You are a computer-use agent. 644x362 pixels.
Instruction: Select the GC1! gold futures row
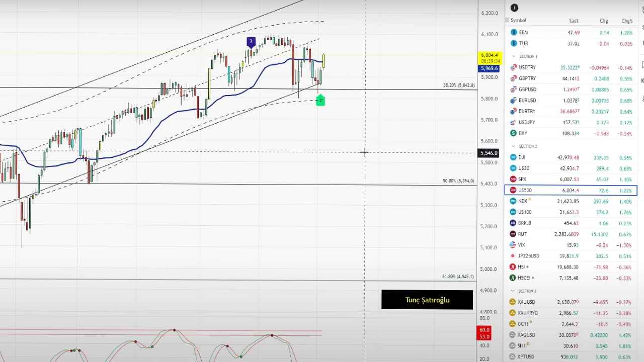pyautogui.click(x=571, y=324)
